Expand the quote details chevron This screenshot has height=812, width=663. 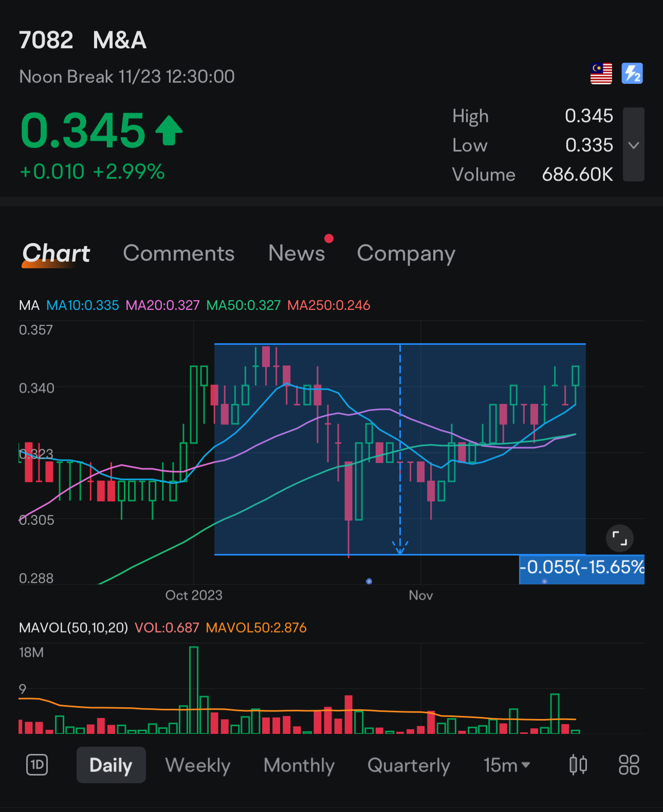point(634,144)
